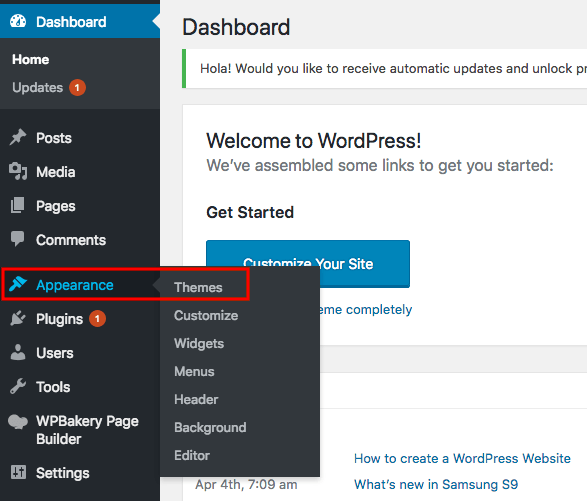This screenshot has height=501, width=587.
Task: Select Customize from the Appearance flyout
Action: click(206, 315)
